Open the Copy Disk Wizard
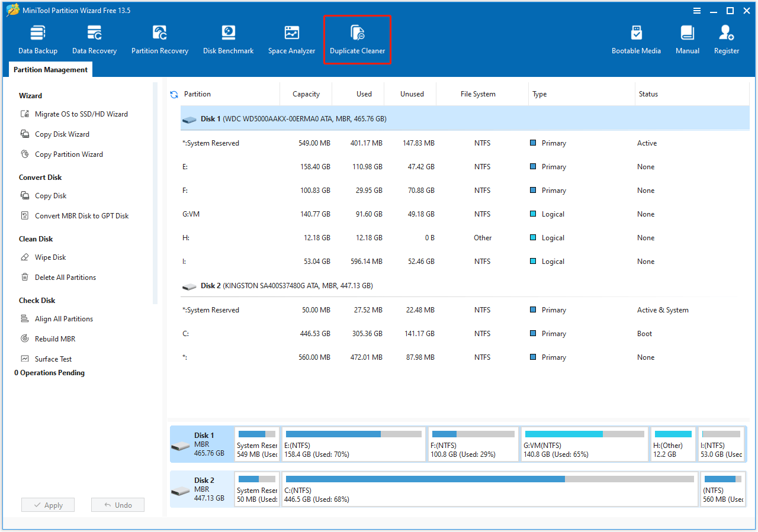Screen dimensions: 758x532 click(x=62, y=134)
